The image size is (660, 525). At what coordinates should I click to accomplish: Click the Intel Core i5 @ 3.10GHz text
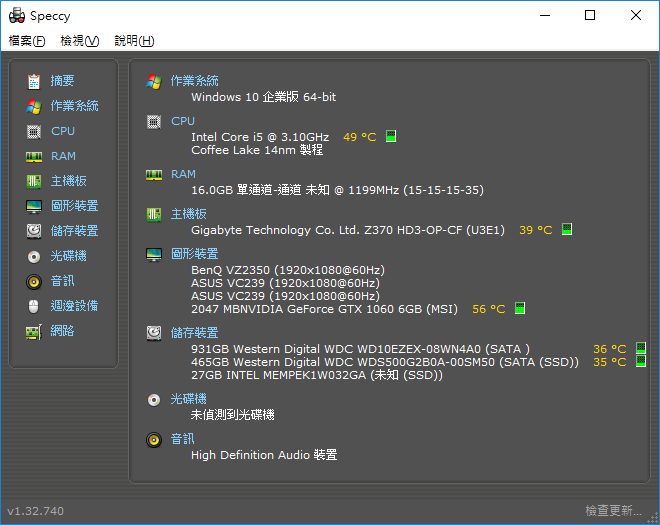click(260, 137)
